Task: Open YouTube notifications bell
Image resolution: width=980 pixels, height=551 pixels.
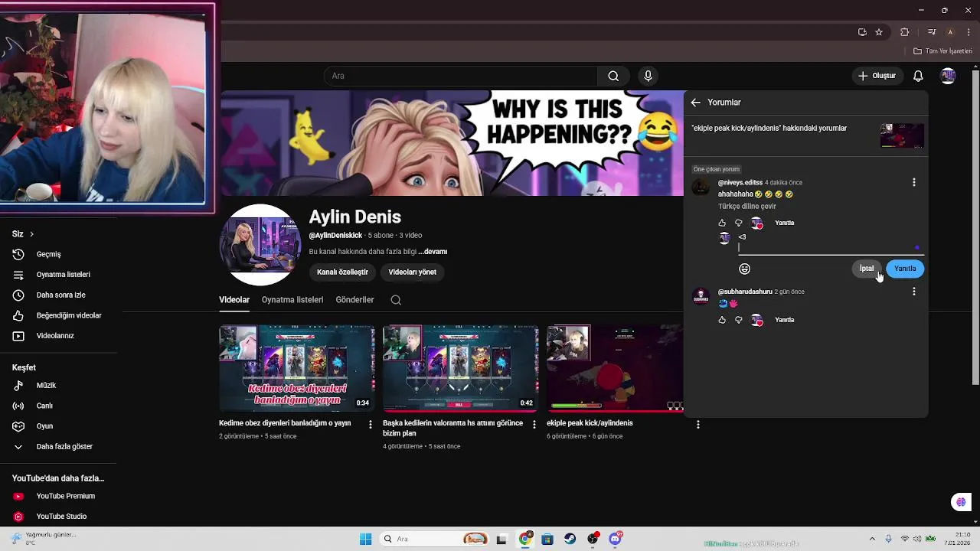Action: pyautogui.click(x=918, y=76)
